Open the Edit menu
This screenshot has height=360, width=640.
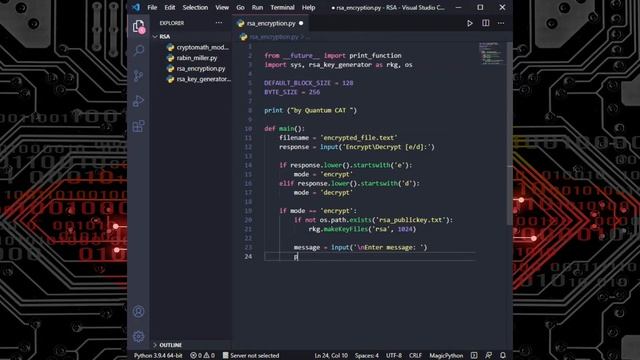tap(170, 7)
